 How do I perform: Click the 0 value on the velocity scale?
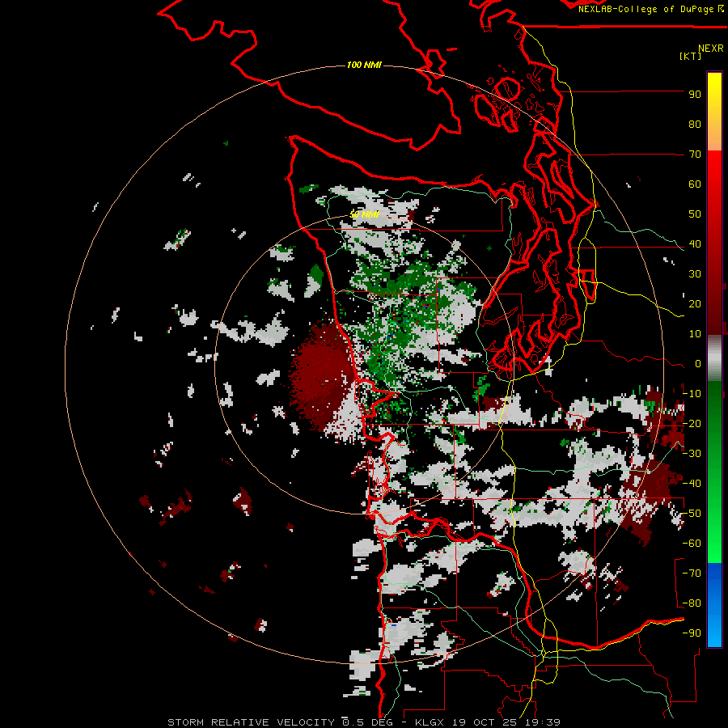698,364
